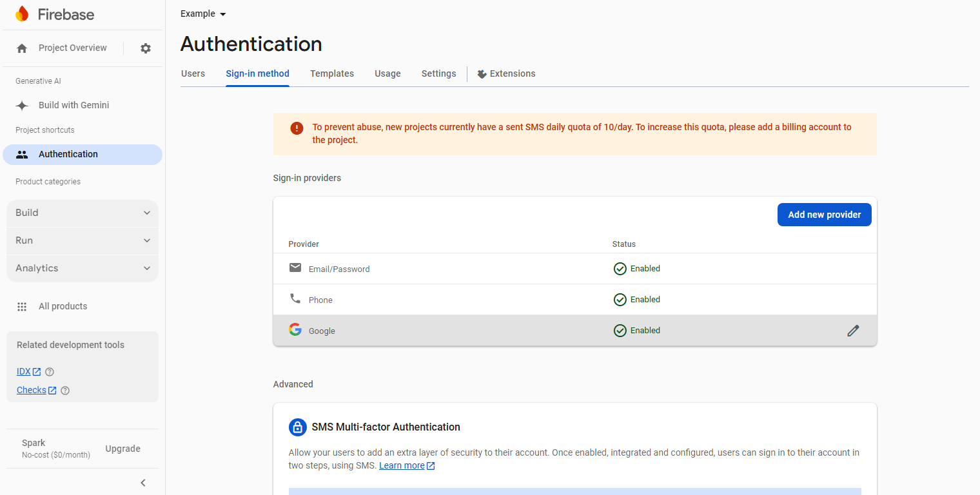Switch to the Extensions tab
The image size is (980, 495).
click(x=506, y=74)
